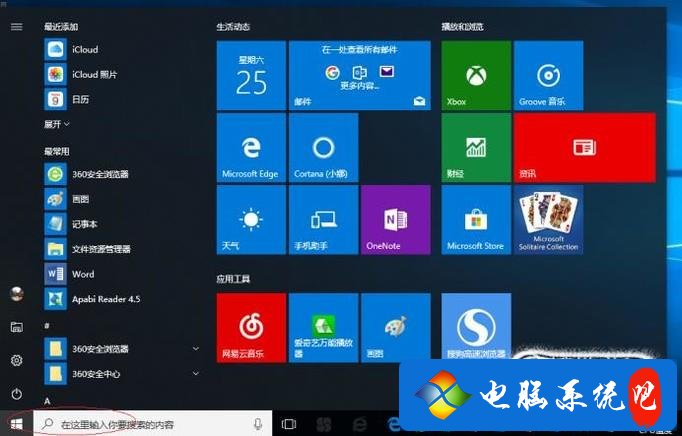
Task: Expand the 360安全中心 folder chevron
Action: (x=196, y=374)
